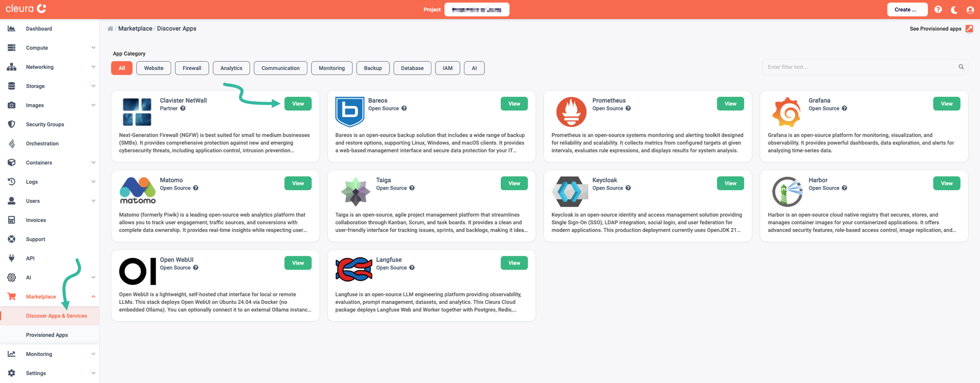Open the user account profile icon

point(970,10)
